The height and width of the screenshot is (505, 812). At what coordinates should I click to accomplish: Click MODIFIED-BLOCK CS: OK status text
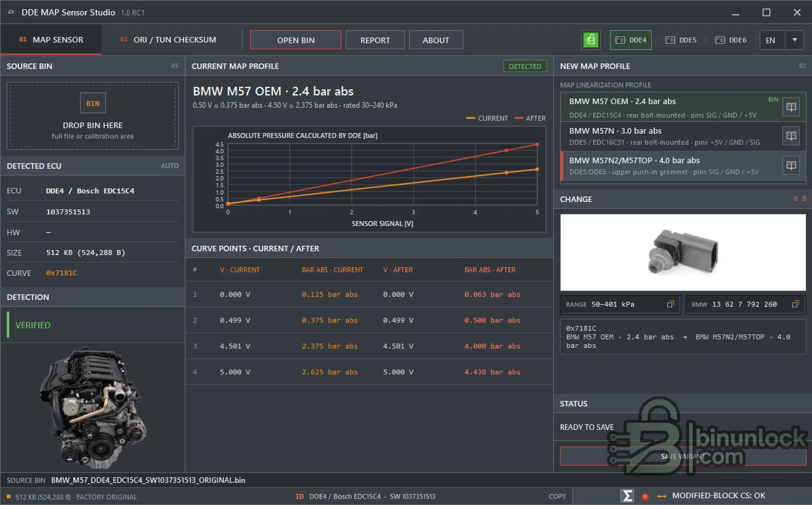pos(718,496)
